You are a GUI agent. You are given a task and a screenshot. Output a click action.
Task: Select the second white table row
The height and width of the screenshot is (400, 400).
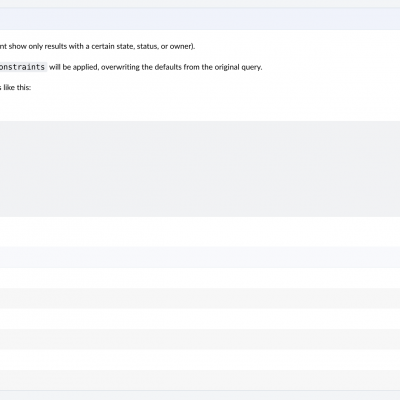200,319
